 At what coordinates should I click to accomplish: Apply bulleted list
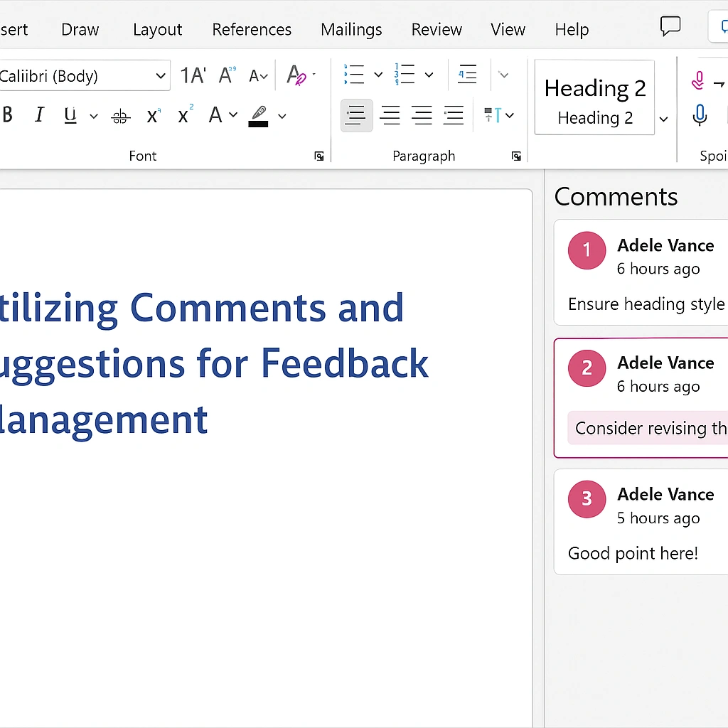(354, 74)
